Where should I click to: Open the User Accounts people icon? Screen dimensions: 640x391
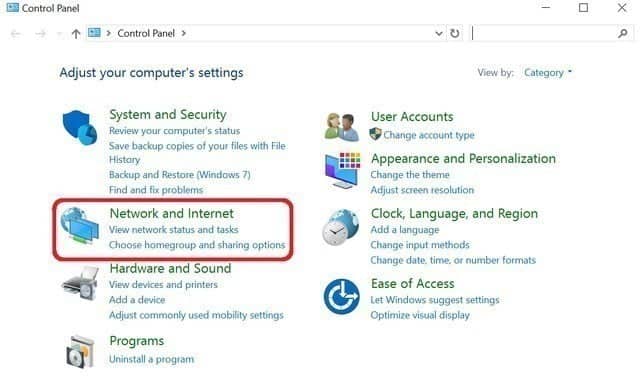(x=342, y=127)
